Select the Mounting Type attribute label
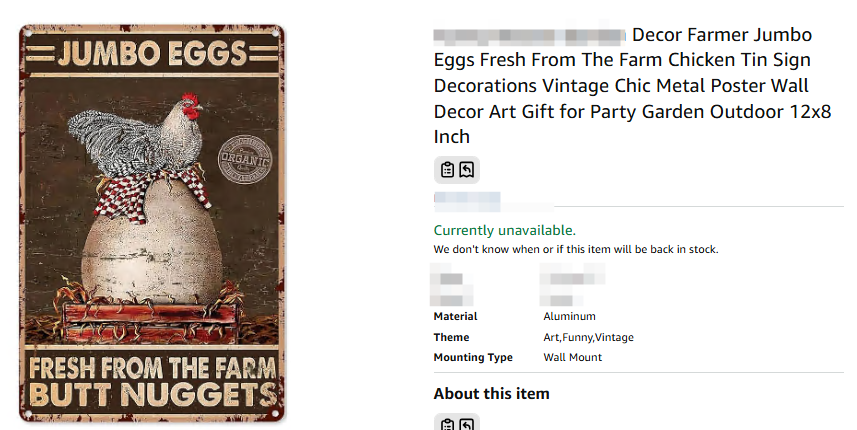This screenshot has width=857, height=430. coord(473,357)
